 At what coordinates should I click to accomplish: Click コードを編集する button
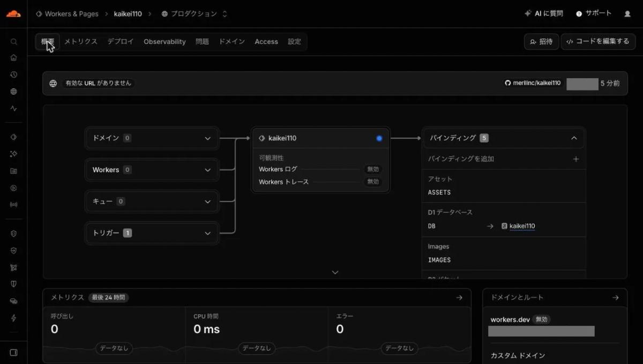point(598,42)
